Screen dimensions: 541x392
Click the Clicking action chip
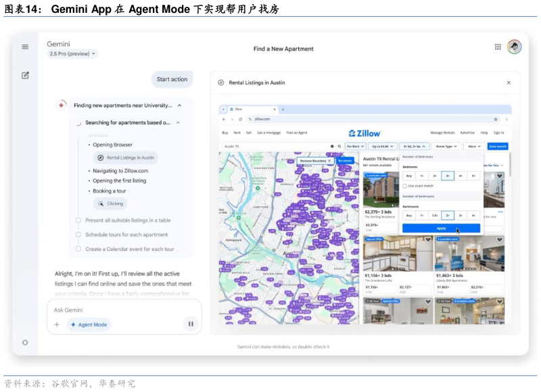coord(110,203)
